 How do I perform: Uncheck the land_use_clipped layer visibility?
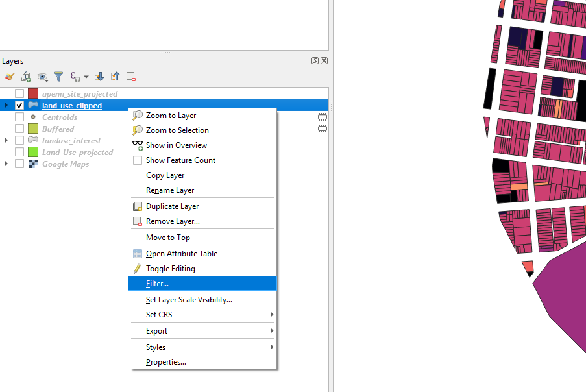click(19, 106)
